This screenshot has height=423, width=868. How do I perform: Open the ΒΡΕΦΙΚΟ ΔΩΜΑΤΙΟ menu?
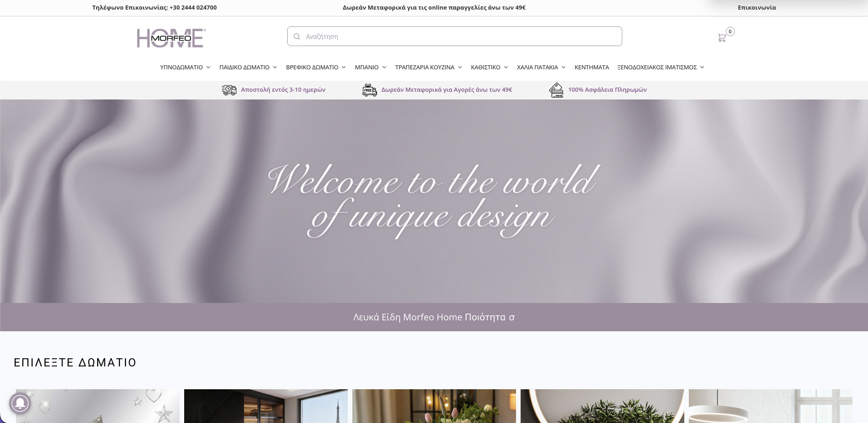(316, 67)
